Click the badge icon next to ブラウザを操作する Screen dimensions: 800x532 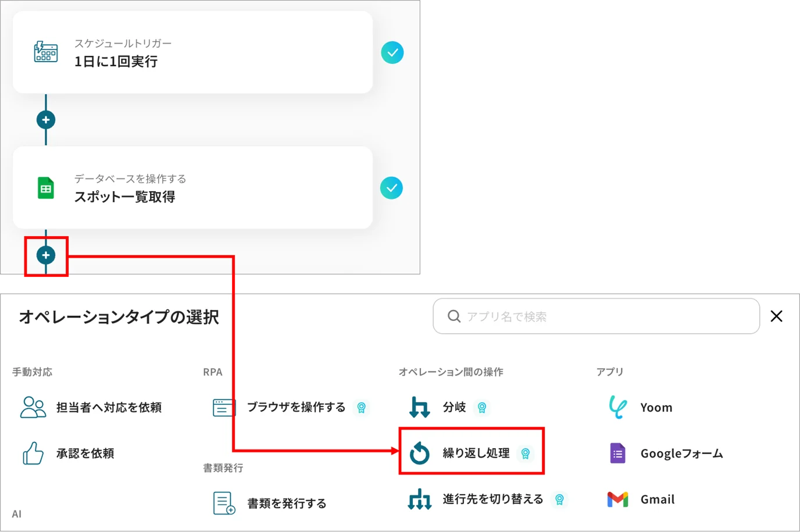(x=361, y=408)
